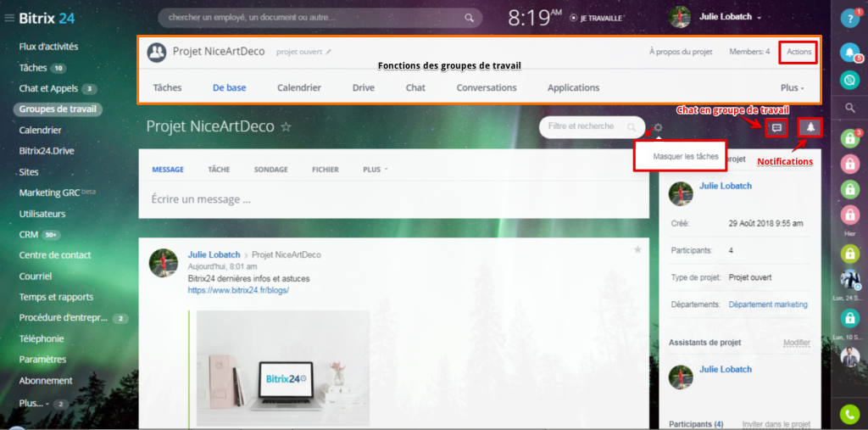Click the pencil edit icon beside projet ouvert
Image resolution: width=868 pixels, height=430 pixels.
point(328,52)
